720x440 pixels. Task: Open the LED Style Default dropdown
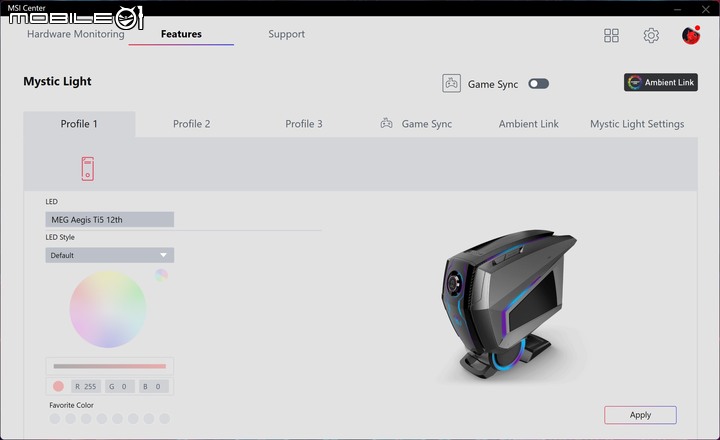click(109, 255)
